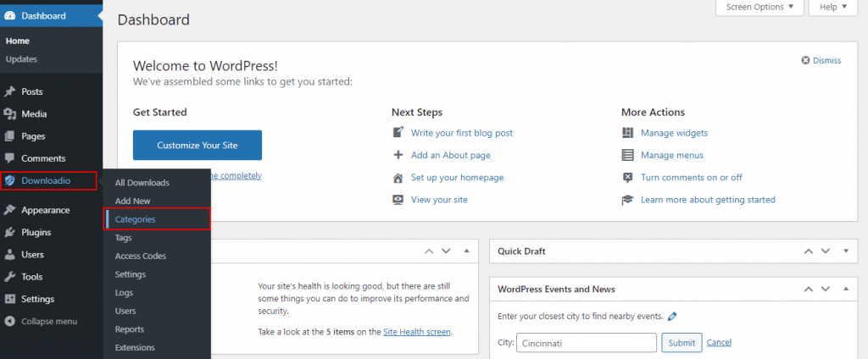Click the Tools wrench icon
This screenshot has height=359, width=868.
point(9,277)
